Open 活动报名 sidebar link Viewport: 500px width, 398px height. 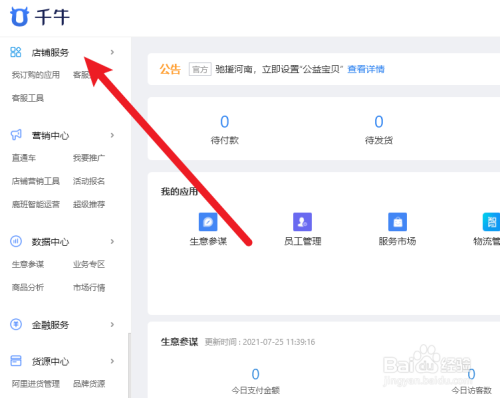click(x=89, y=181)
